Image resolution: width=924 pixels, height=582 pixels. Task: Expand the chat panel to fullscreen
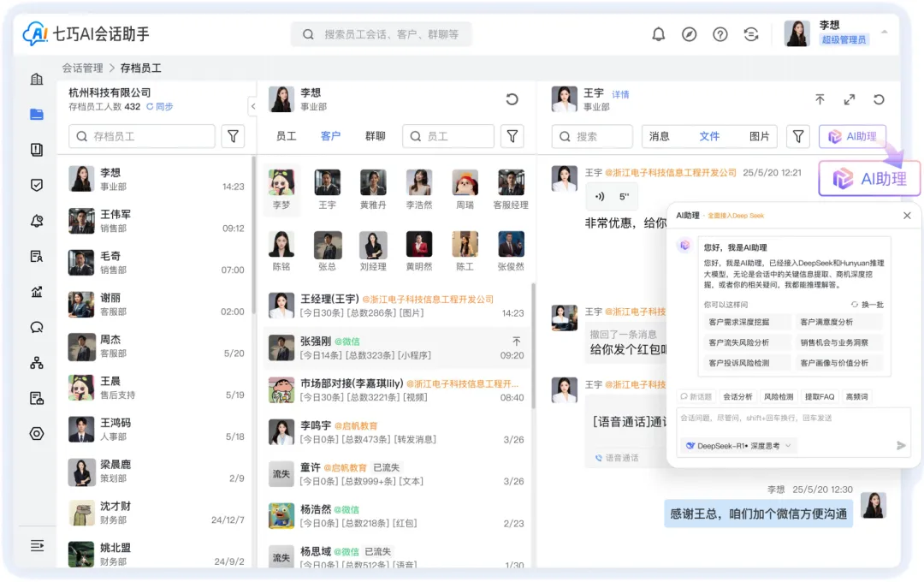[849, 99]
